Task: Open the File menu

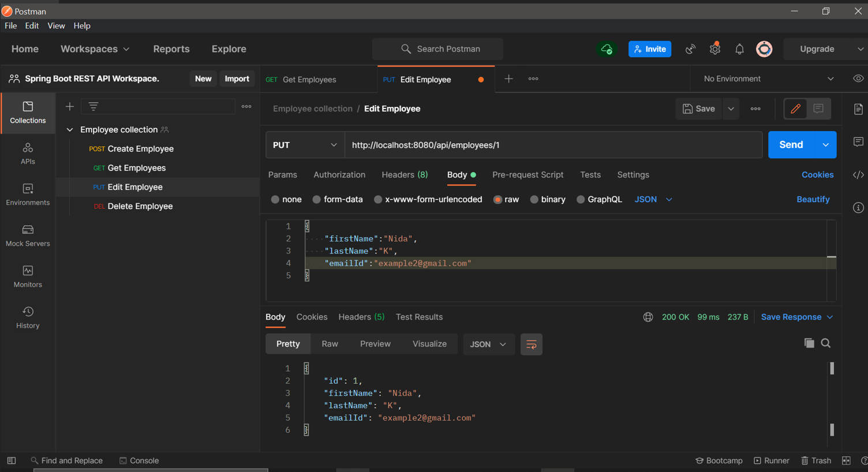Action: click(10, 26)
